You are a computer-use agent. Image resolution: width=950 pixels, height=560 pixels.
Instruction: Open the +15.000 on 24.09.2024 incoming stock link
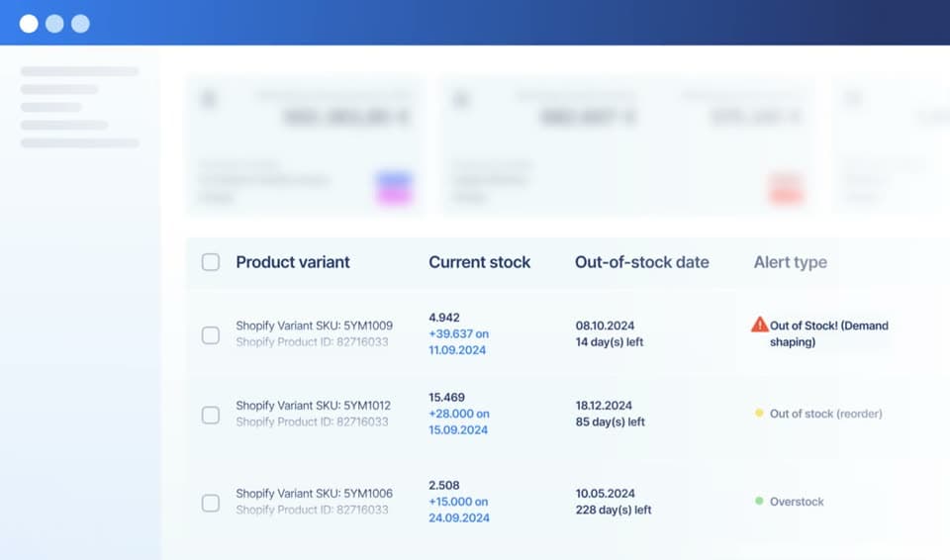(458, 510)
